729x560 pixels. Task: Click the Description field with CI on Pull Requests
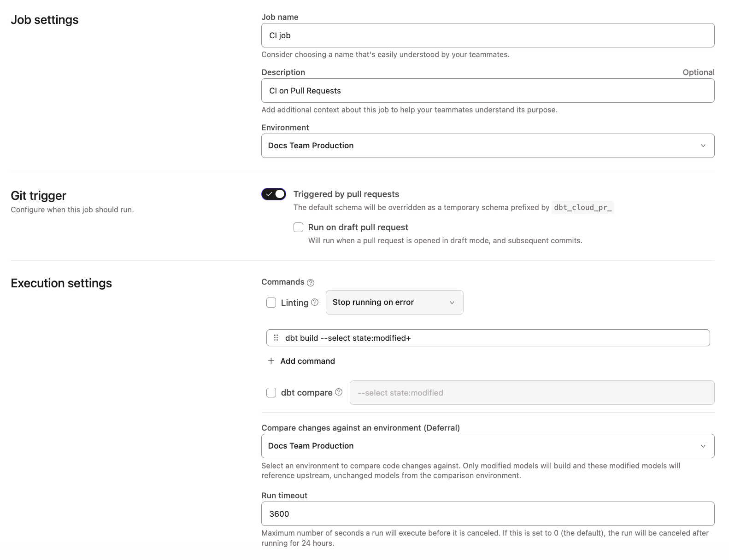tap(488, 90)
